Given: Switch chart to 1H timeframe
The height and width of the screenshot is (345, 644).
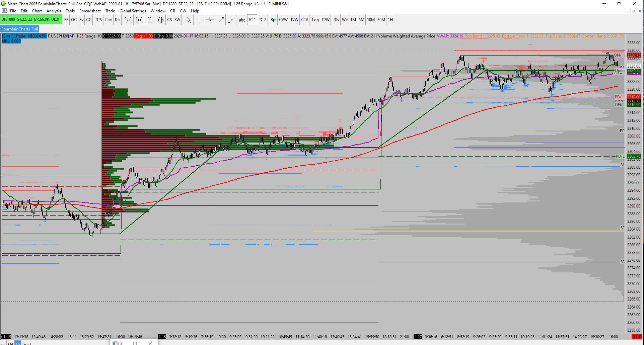Looking at the screenshot, I should [x=390, y=20].
